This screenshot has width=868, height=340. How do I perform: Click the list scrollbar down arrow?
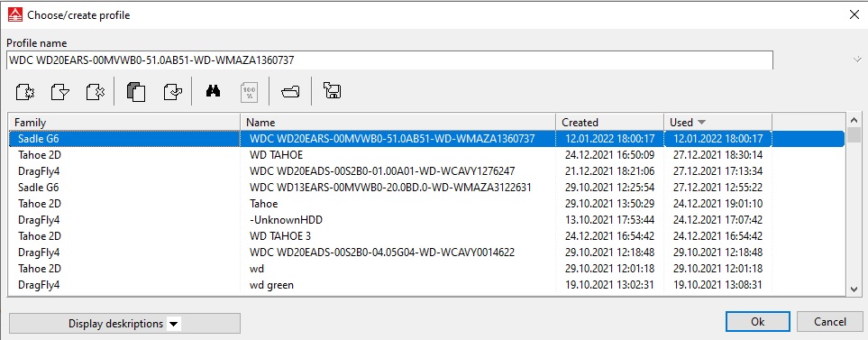point(854,289)
